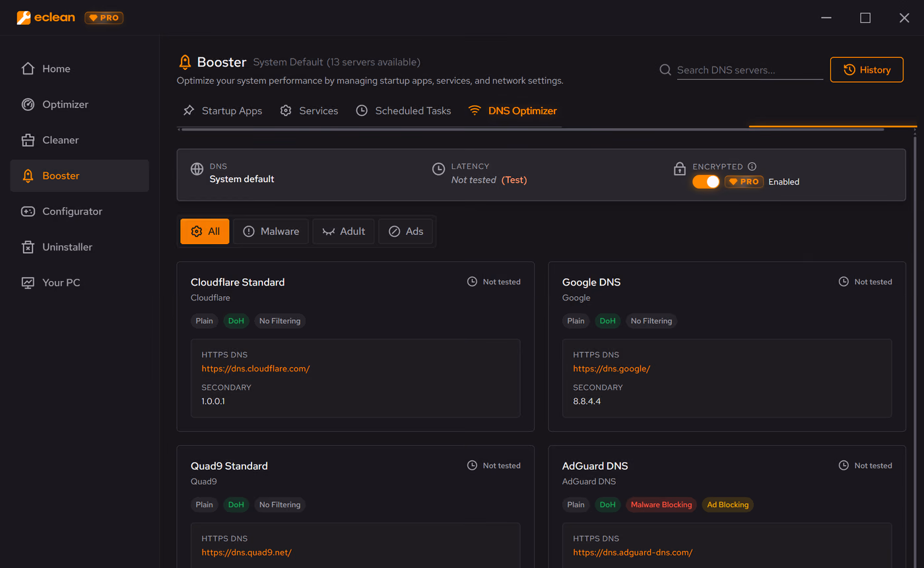Open the DNS History
This screenshot has height=568, width=924.
click(867, 69)
